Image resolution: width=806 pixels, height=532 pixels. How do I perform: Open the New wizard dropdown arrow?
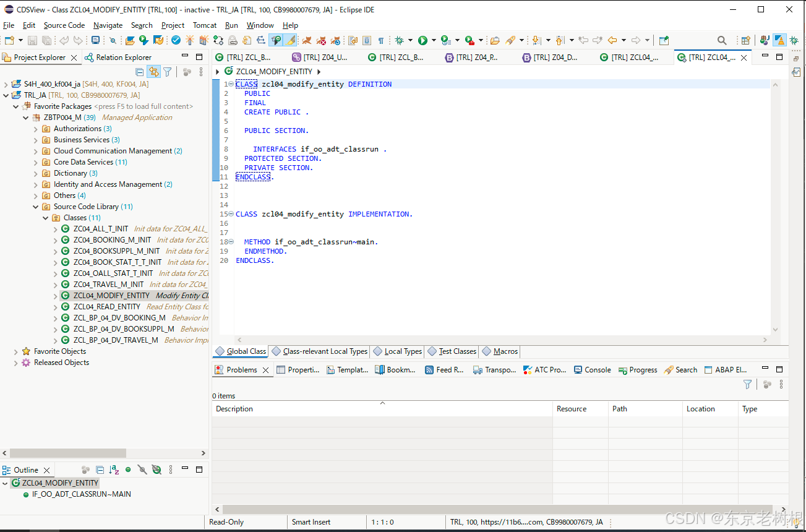tap(20, 40)
